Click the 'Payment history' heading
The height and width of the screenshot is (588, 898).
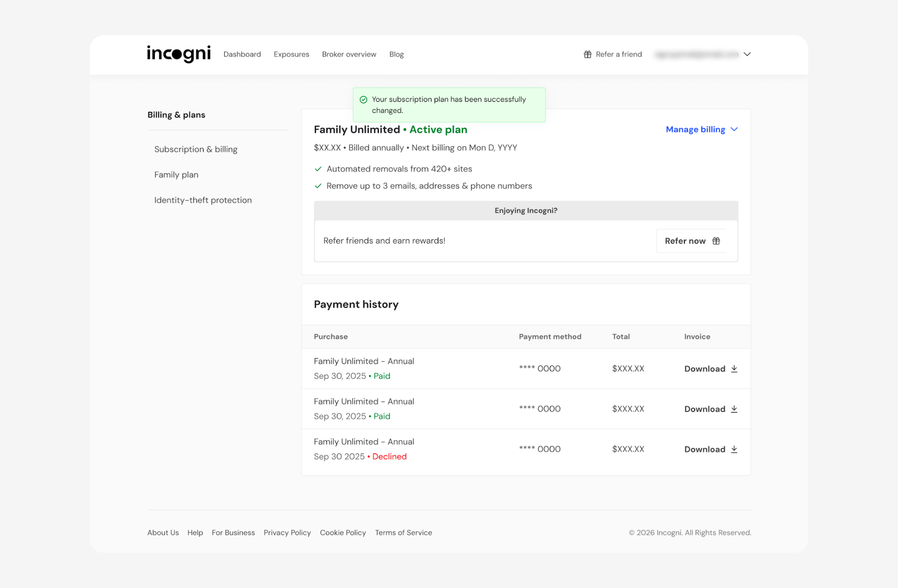tap(356, 304)
